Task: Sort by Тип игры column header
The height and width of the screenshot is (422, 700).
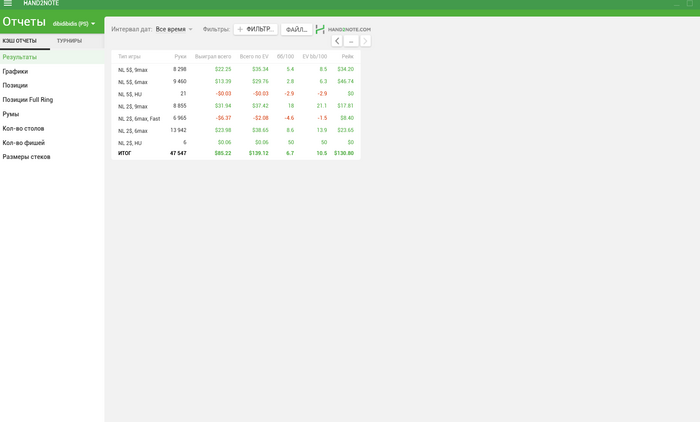Action: tap(129, 57)
